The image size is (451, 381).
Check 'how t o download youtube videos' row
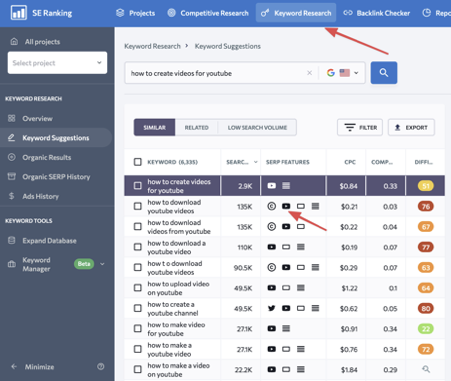(138, 267)
